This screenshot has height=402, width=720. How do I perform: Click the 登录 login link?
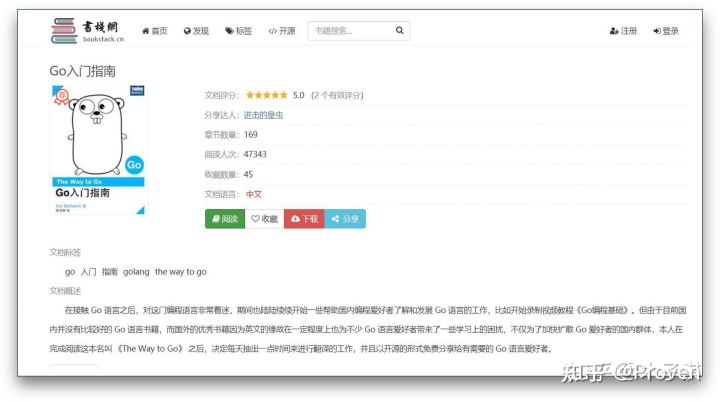pyautogui.click(x=666, y=31)
